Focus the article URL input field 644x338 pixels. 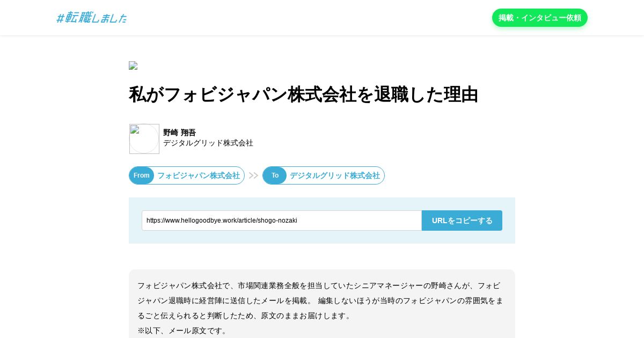click(x=282, y=221)
